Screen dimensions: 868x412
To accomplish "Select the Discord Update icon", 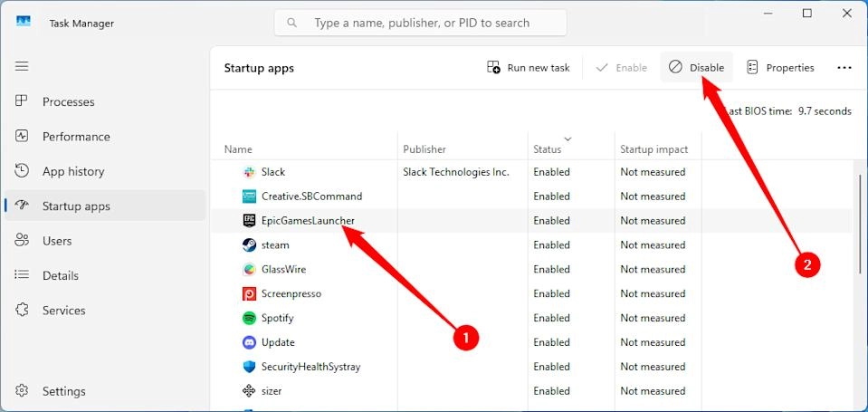I will [x=249, y=342].
